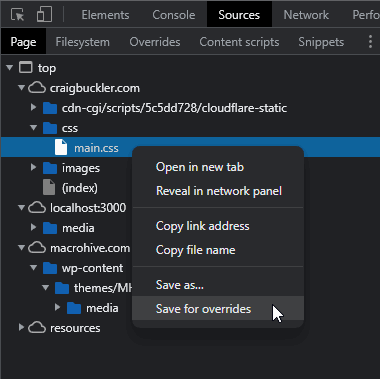Click the top frame window icon
Screen dimensions: 380x379
[26, 68]
